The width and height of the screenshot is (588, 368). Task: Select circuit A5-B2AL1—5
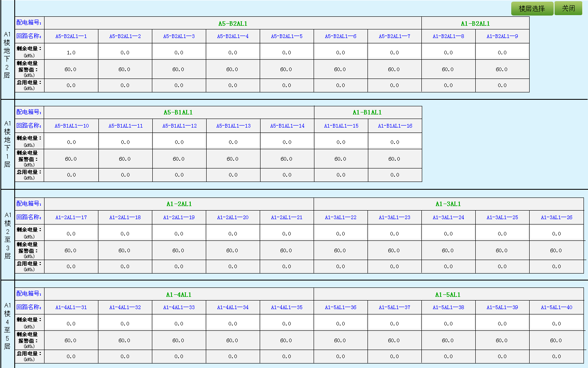287,36
